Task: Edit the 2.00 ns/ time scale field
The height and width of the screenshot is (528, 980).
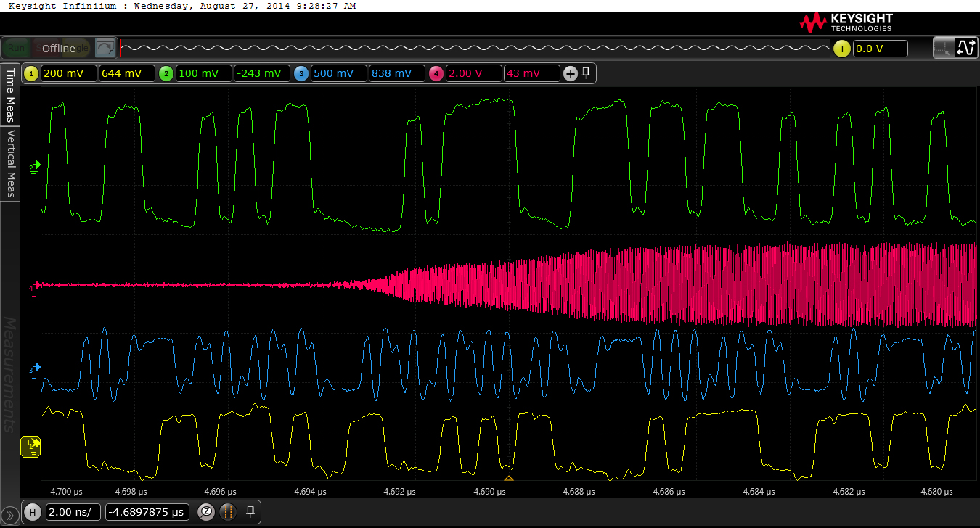Action: (73, 512)
